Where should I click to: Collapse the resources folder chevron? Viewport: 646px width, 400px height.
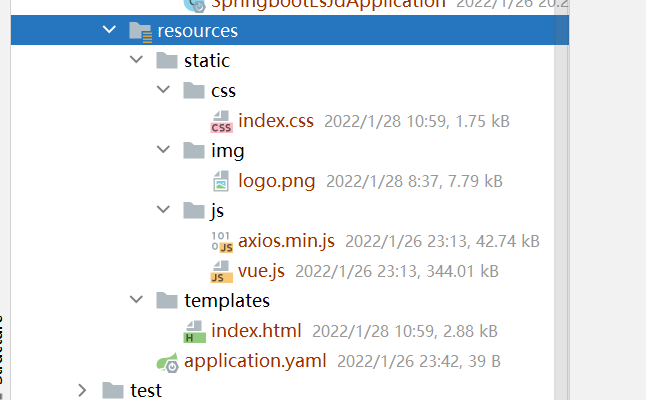click(109, 31)
